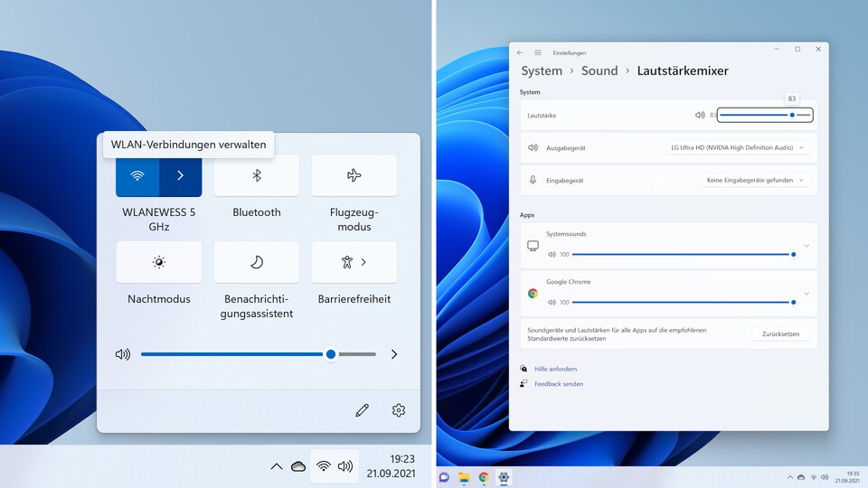Show hidden icons in right taskbar tray
Image resolution: width=868 pixels, height=488 pixels.
pyautogui.click(x=790, y=477)
